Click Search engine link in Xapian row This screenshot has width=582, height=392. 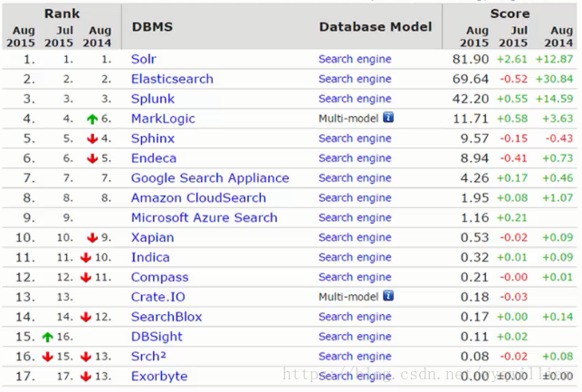(x=355, y=237)
